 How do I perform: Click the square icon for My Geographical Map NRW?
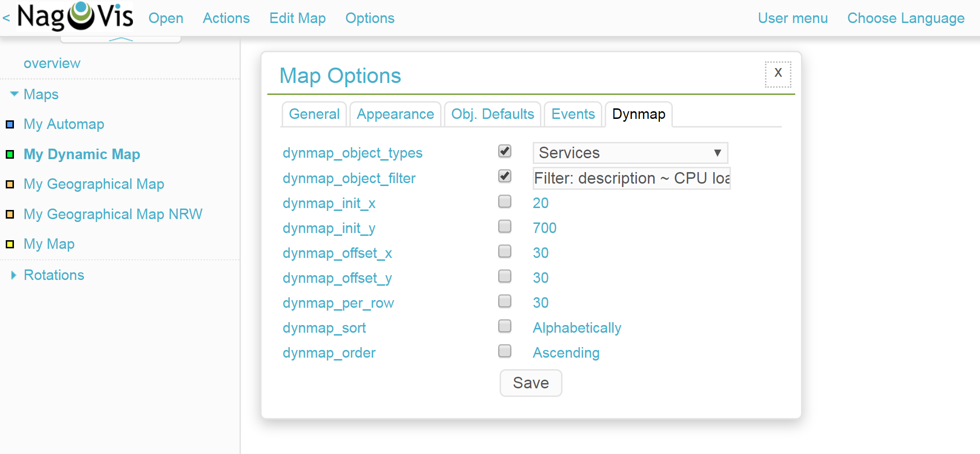click(10, 214)
